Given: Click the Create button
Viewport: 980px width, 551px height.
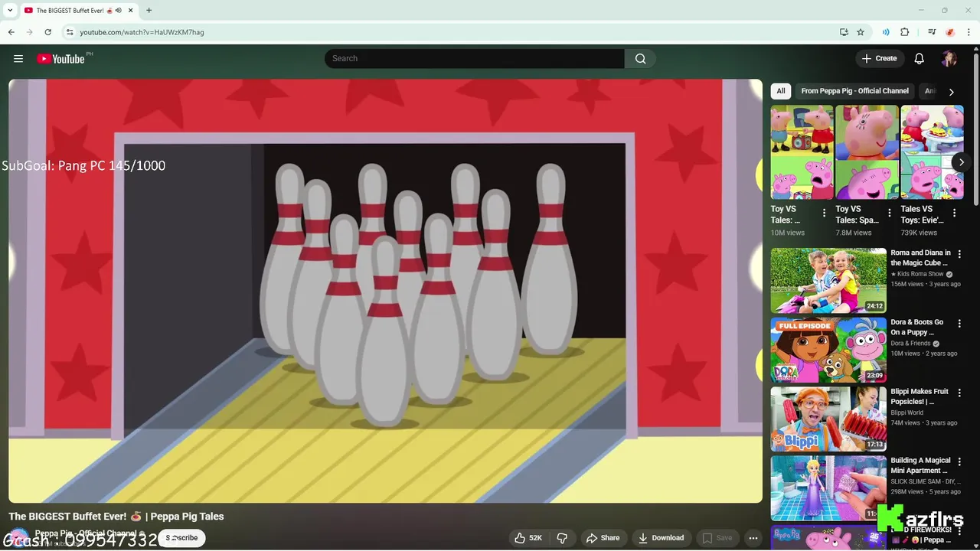Looking at the screenshot, I should coord(879,59).
